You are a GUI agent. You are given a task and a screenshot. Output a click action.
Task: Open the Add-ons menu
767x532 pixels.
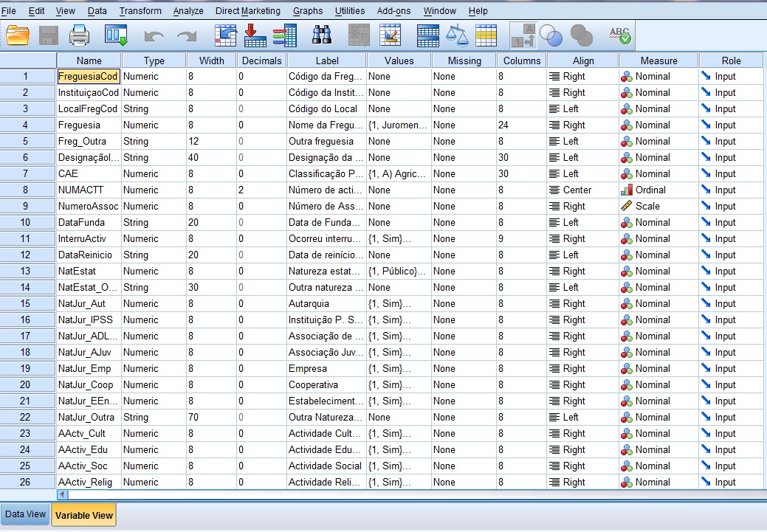point(393,11)
